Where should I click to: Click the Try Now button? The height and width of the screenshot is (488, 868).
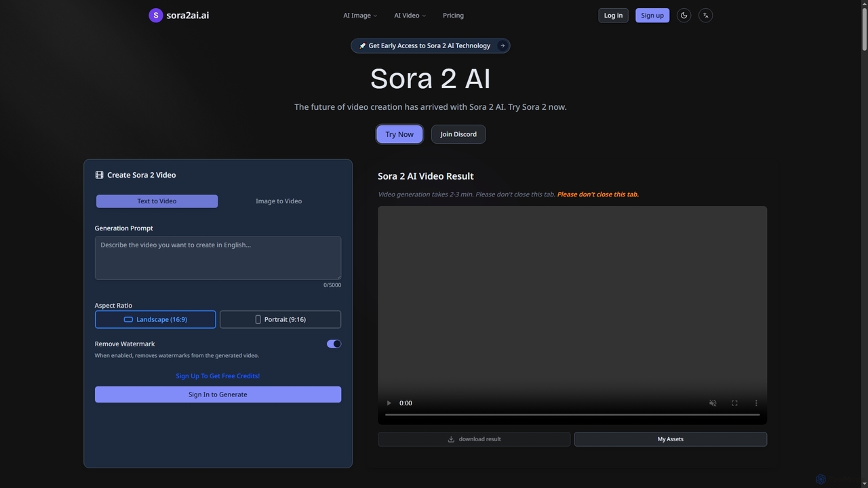click(x=399, y=134)
